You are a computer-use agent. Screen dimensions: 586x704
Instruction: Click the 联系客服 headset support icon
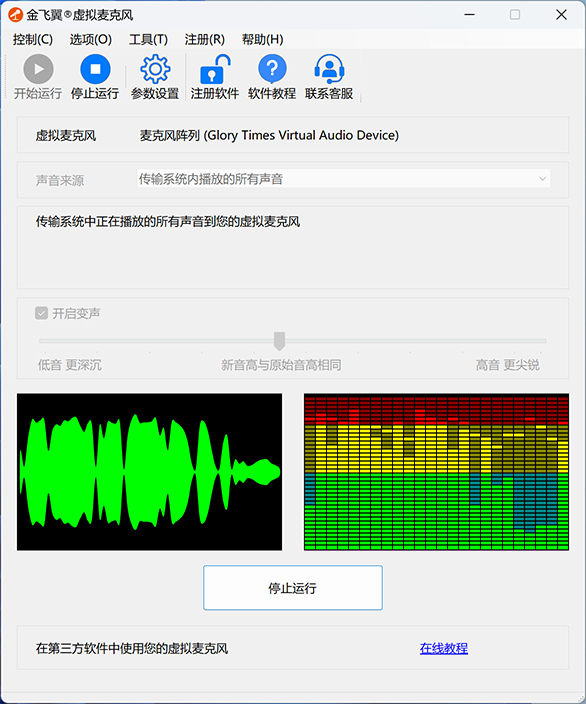click(329, 69)
